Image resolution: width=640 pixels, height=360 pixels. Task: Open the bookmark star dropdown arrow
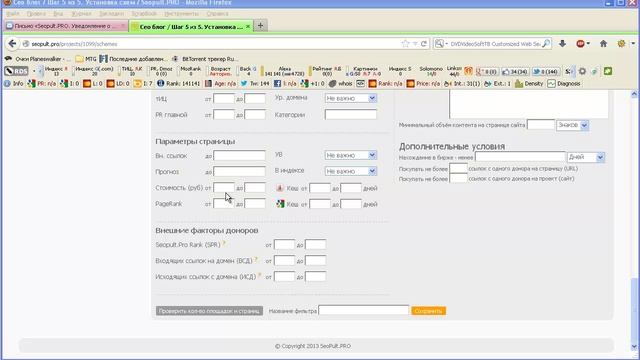click(x=415, y=44)
